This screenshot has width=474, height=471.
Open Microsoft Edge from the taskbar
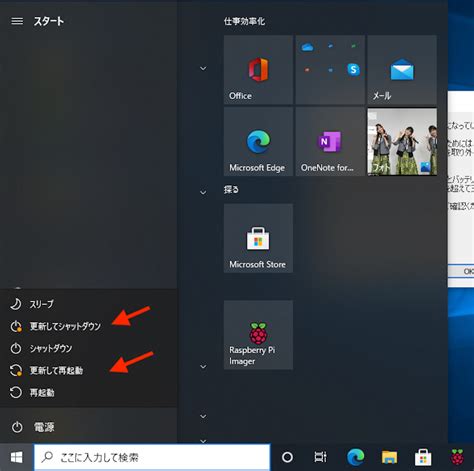pyautogui.click(x=355, y=457)
